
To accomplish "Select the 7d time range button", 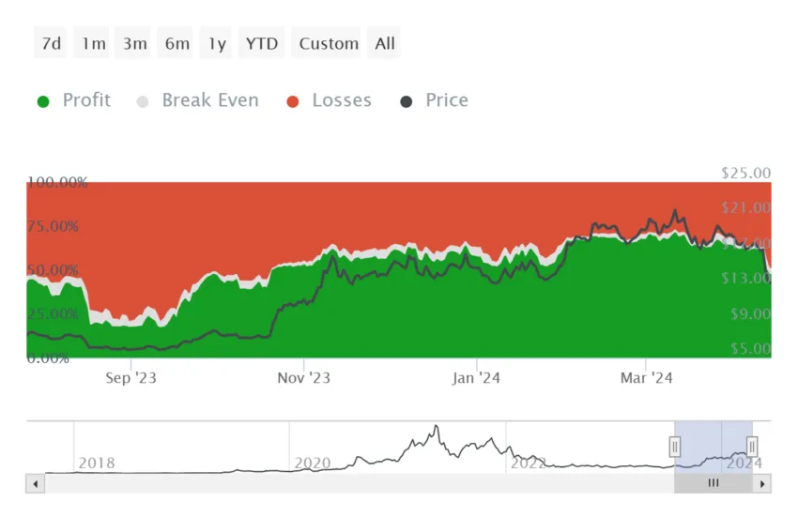I will (x=51, y=43).
